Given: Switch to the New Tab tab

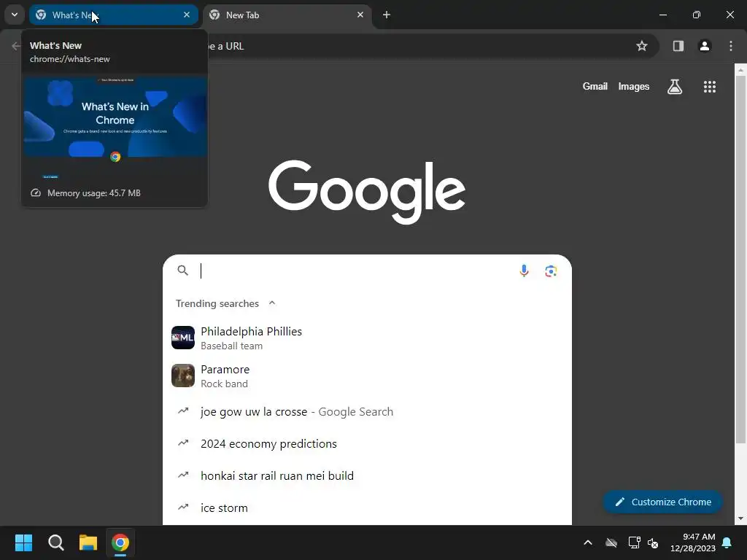Looking at the screenshot, I should pos(287,15).
